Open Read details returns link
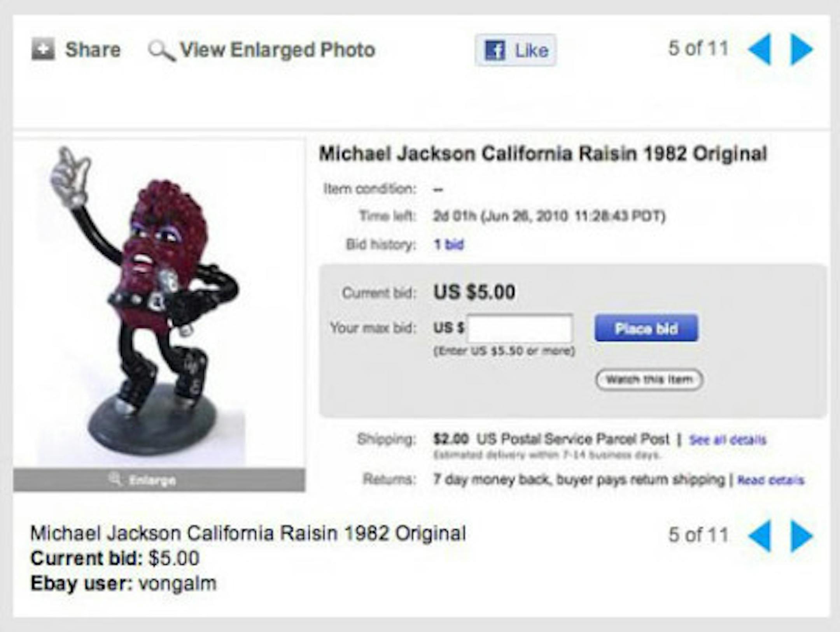 pyautogui.click(x=771, y=480)
